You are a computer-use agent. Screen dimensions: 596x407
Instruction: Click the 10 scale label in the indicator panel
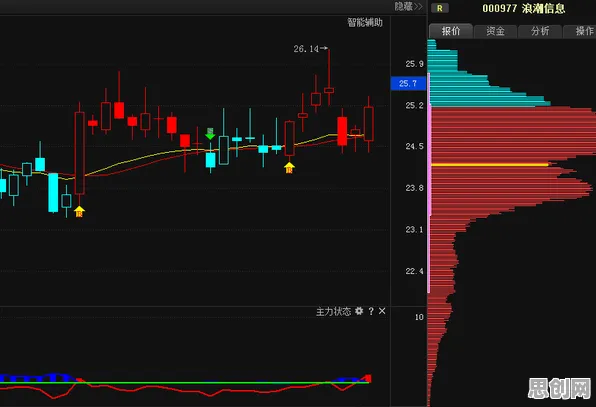point(419,317)
